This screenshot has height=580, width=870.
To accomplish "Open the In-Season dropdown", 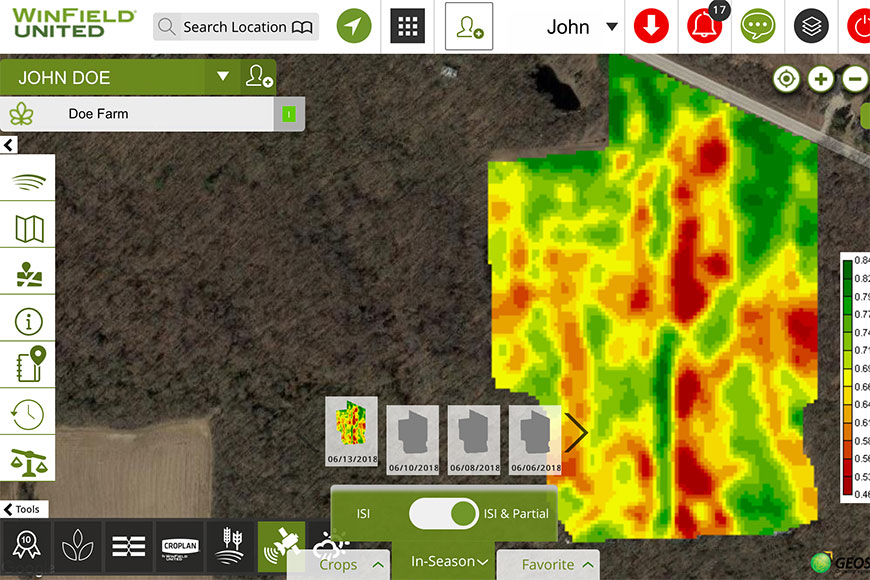I will (442, 561).
